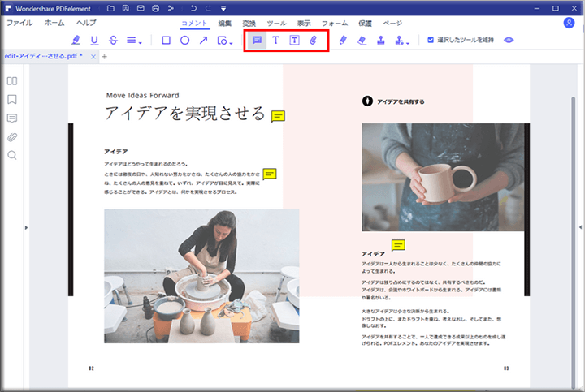Click the heading アイデアを実現させる

pos(185,114)
